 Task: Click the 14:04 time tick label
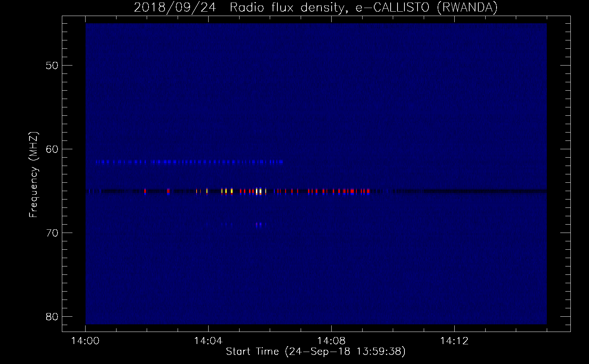(208, 341)
